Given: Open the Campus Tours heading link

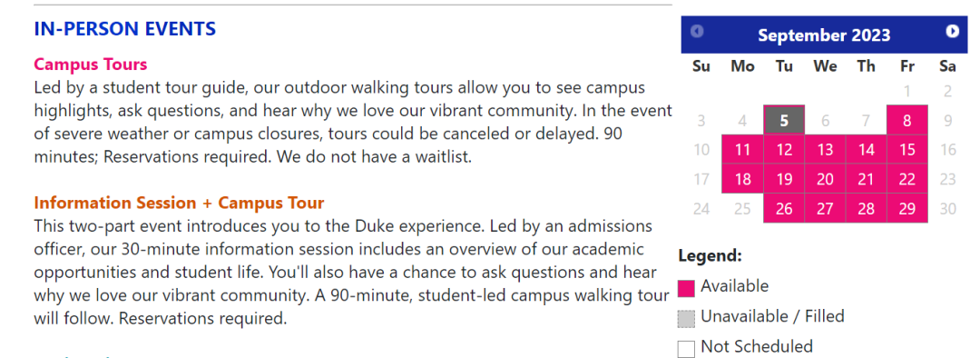Looking at the screenshot, I should click(x=91, y=65).
